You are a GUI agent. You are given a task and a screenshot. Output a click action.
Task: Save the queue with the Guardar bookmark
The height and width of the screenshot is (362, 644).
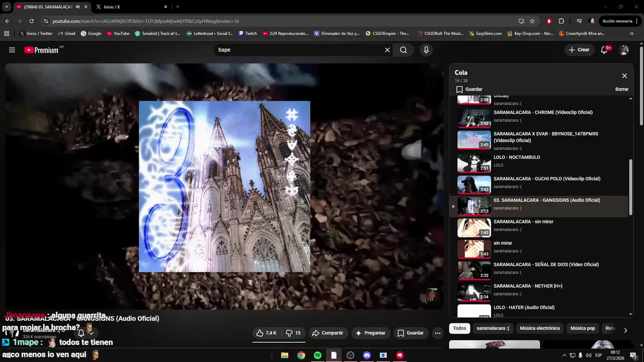click(469, 89)
